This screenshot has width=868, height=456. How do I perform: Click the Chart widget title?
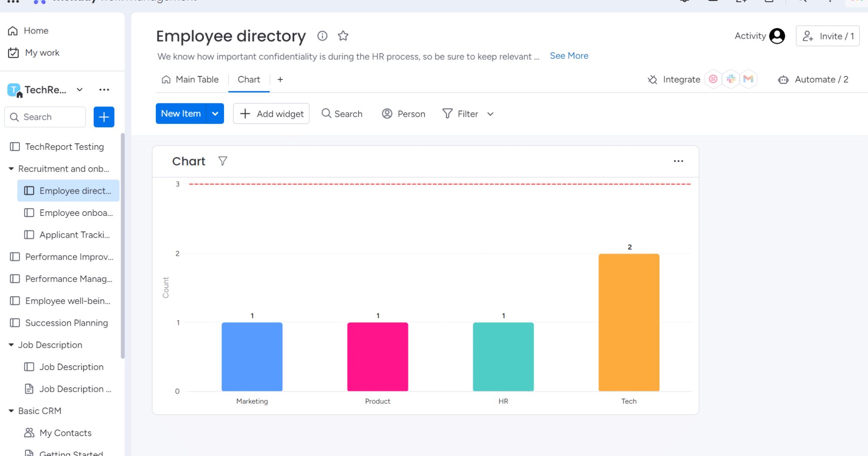coord(188,161)
